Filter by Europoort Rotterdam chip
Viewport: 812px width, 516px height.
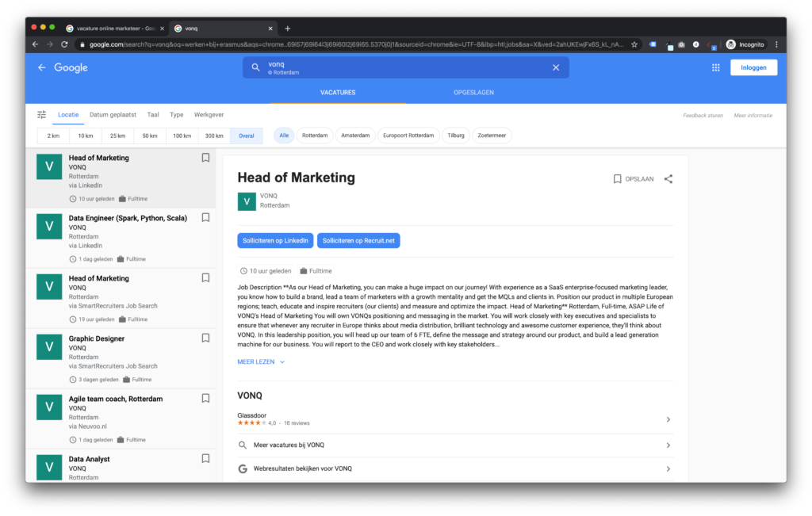tap(408, 135)
